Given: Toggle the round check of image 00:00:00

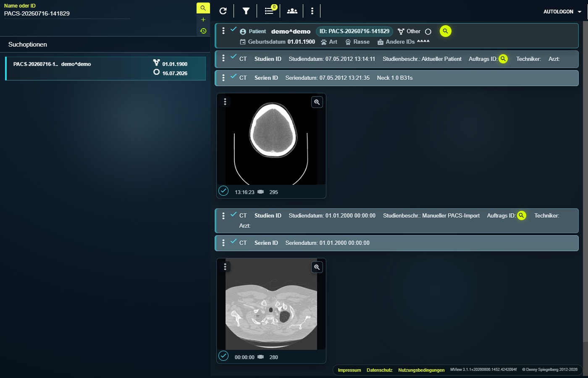Looking at the screenshot, I should point(223,356).
